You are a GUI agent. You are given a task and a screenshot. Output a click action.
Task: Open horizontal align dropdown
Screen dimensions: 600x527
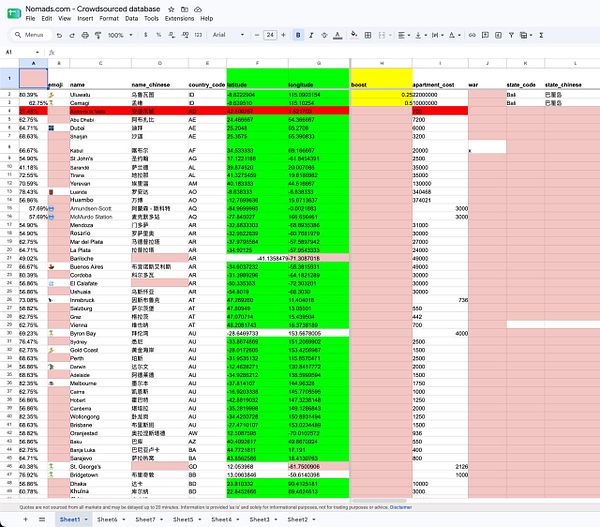404,35
